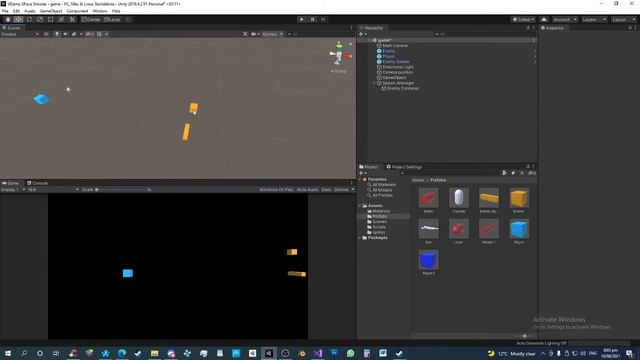This screenshot has width=640, height=360.
Task: Open the Collab dropdown
Action: (524, 20)
